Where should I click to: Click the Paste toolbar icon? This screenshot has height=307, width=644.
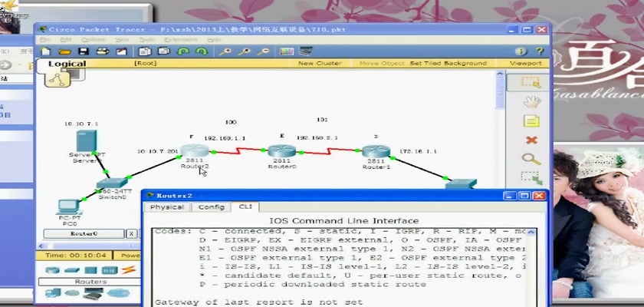coord(164,51)
